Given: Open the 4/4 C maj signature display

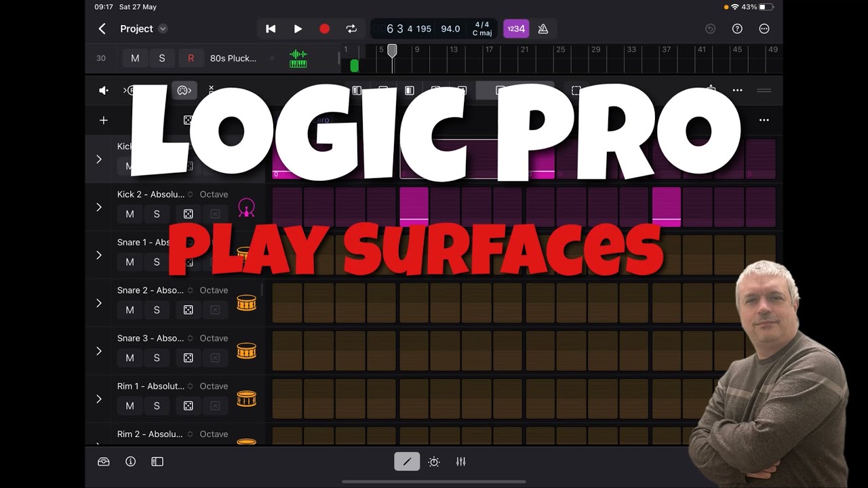Looking at the screenshot, I should [x=482, y=28].
